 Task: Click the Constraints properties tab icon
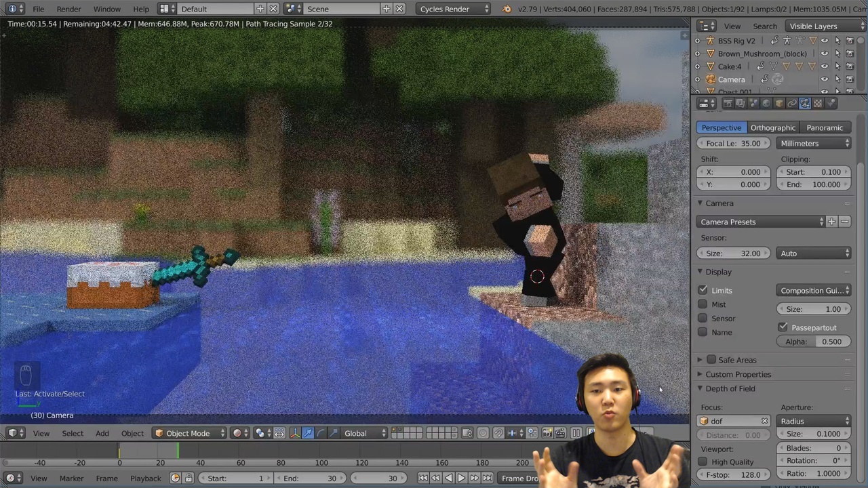point(792,103)
